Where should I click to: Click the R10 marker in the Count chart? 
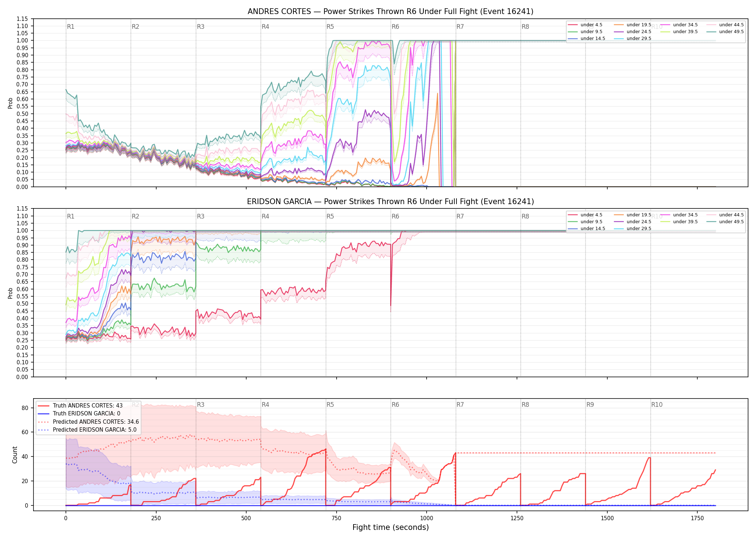[x=657, y=405]
